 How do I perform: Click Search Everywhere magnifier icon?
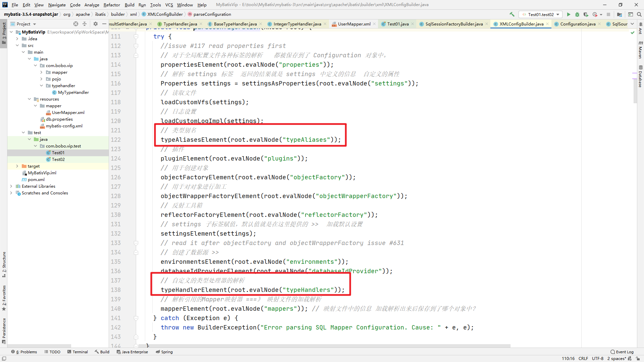pyautogui.click(x=639, y=14)
